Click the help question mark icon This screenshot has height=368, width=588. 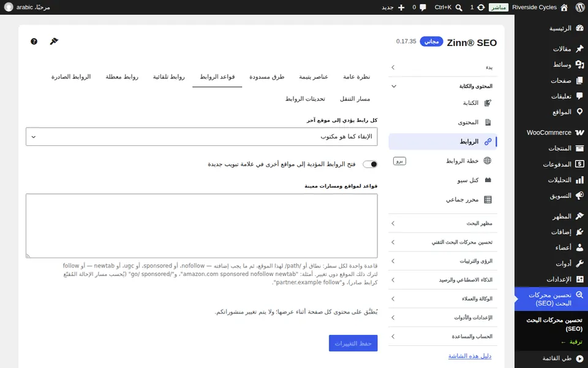coord(34,41)
